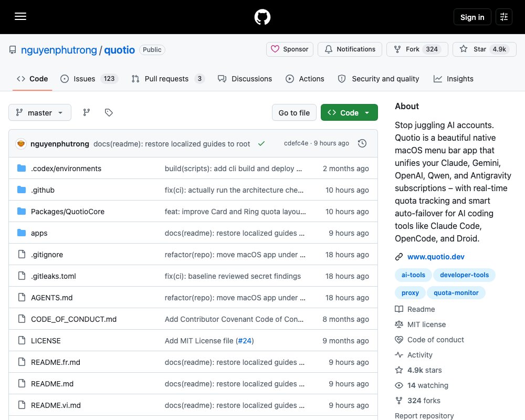Switch to the Issues tab
525x420 pixels.
pyautogui.click(x=89, y=79)
